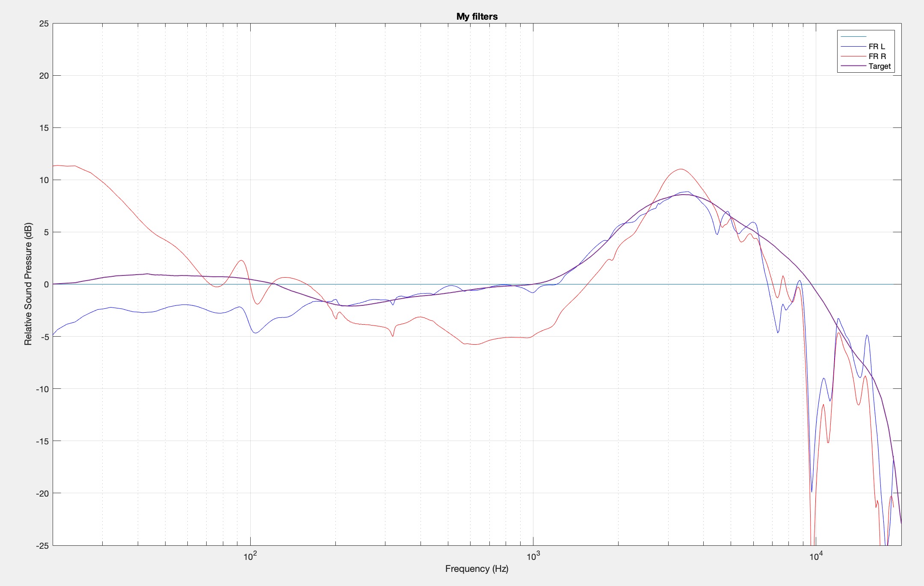The height and width of the screenshot is (586, 924).
Task: Click the y-axis tick label '-20'
Action: (x=42, y=493)
